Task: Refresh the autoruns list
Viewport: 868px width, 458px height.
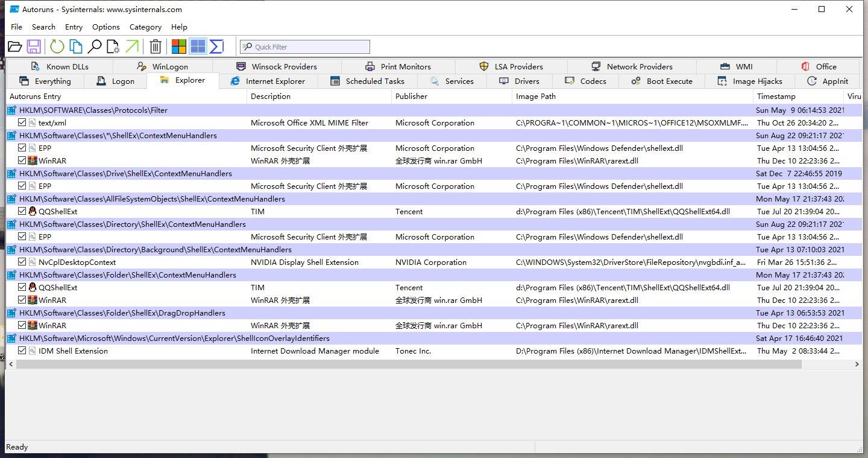Action: 57,46
